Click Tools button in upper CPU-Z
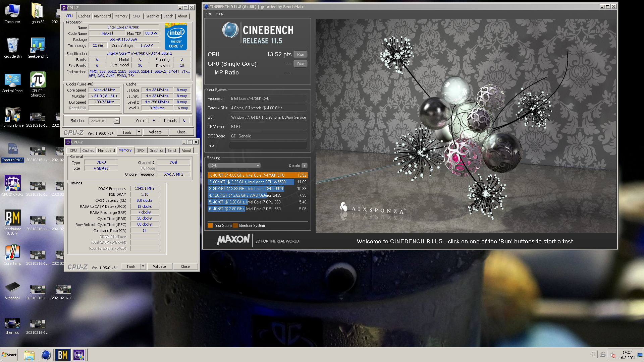 click(x=127, y=132)
